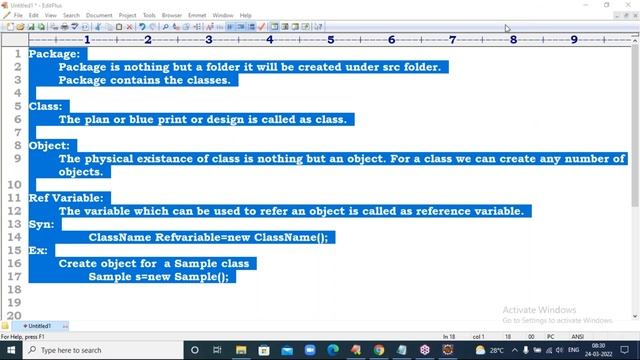Open the Tools menu
Screen dimensions: 640x360
[x=149, y=15]
